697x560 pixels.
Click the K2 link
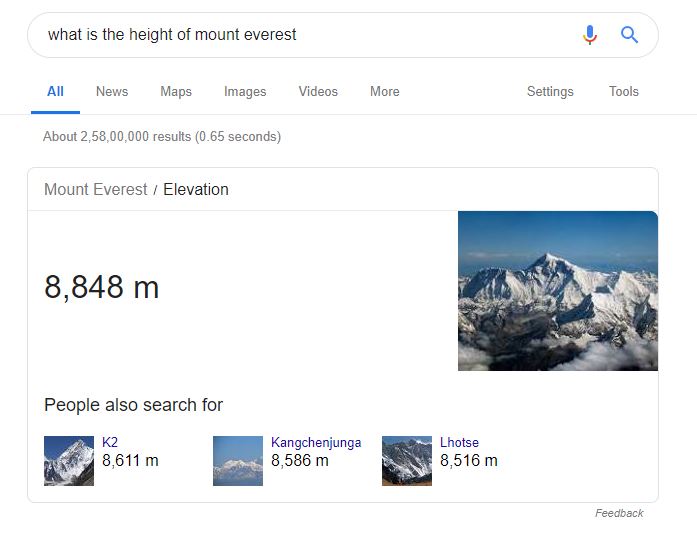[110, 442]
